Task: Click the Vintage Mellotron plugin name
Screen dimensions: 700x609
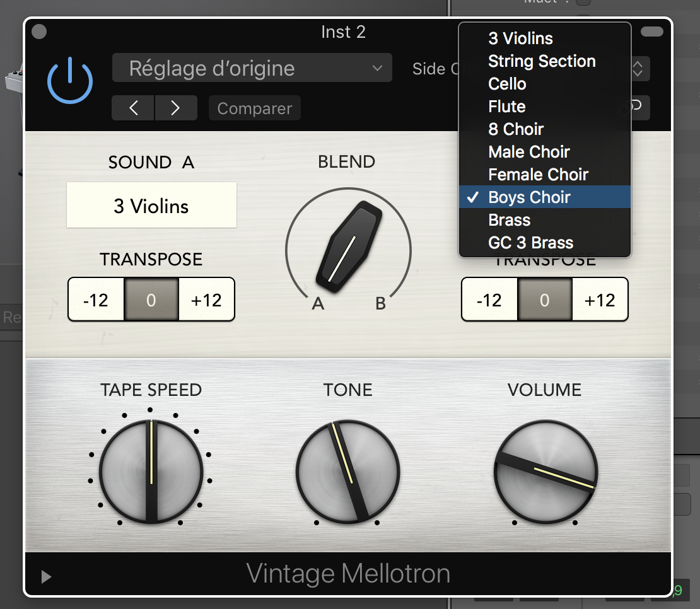Action: [348, 573]
